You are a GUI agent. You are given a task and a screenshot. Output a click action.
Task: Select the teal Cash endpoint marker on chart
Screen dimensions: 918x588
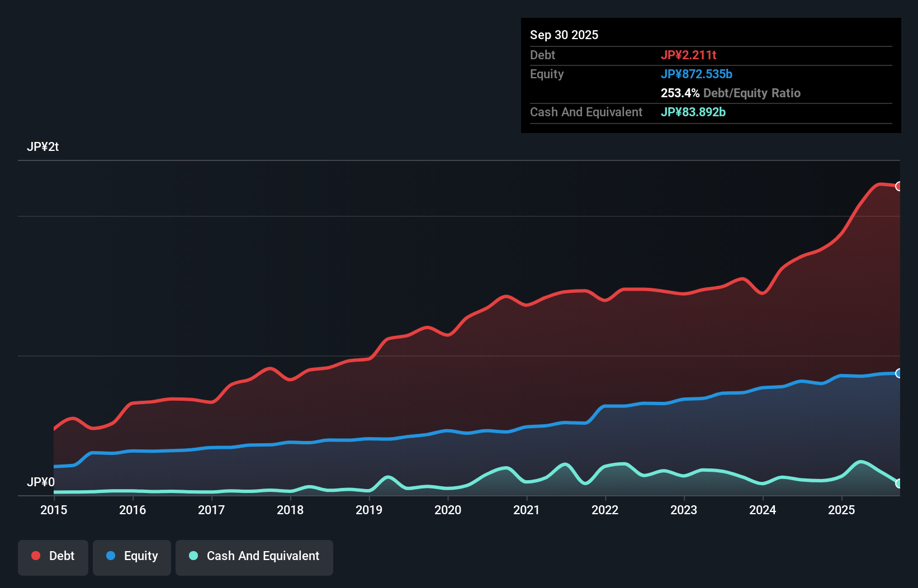899,484
